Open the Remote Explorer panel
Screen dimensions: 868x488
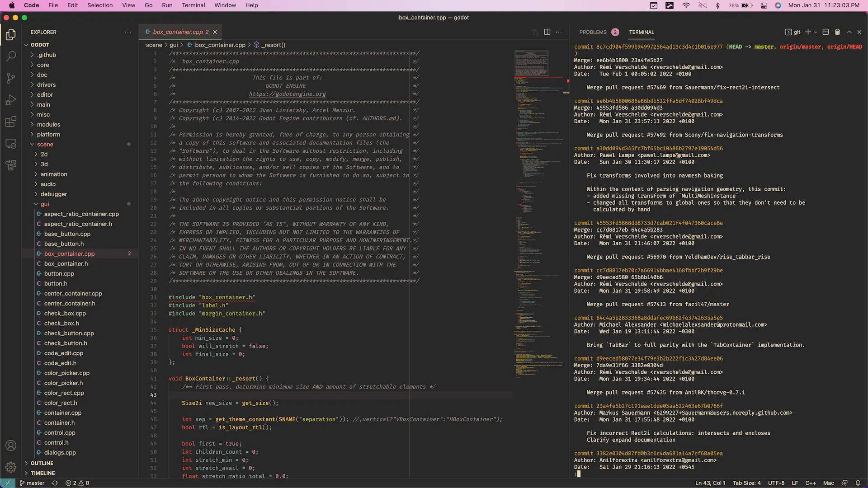pyautogui.click(x=11, y=144)
